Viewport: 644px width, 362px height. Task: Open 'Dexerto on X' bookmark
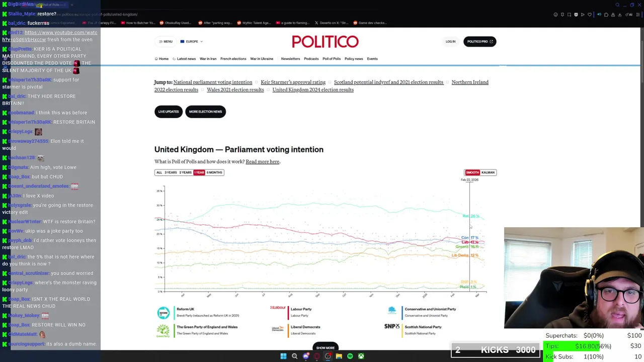point(332,23)
